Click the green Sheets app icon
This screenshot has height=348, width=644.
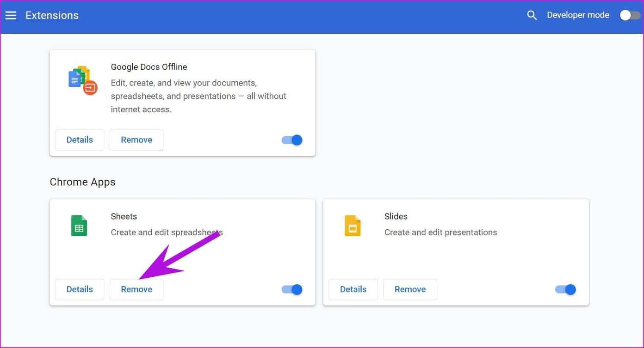point(79,226)
